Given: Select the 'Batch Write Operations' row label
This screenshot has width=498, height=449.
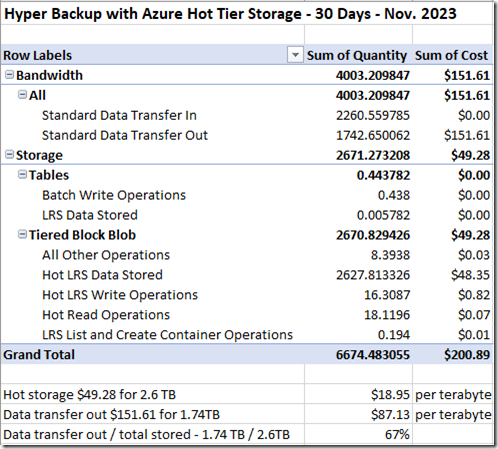Looking at the screenshot, I should [114, 195].
